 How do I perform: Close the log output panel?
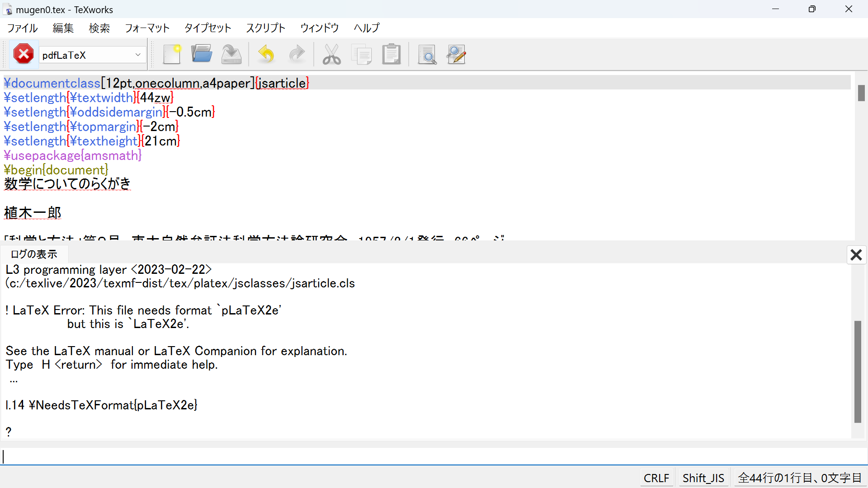click(856, 255)
